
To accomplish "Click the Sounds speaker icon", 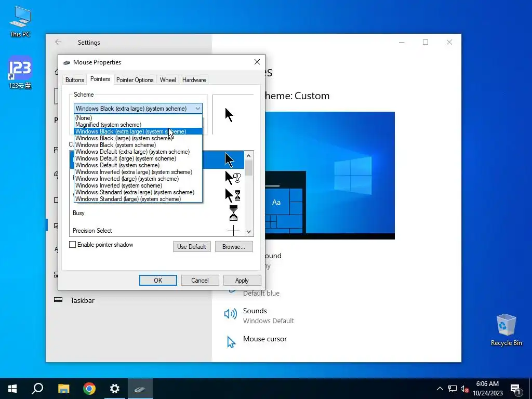I will pos(231,314).
